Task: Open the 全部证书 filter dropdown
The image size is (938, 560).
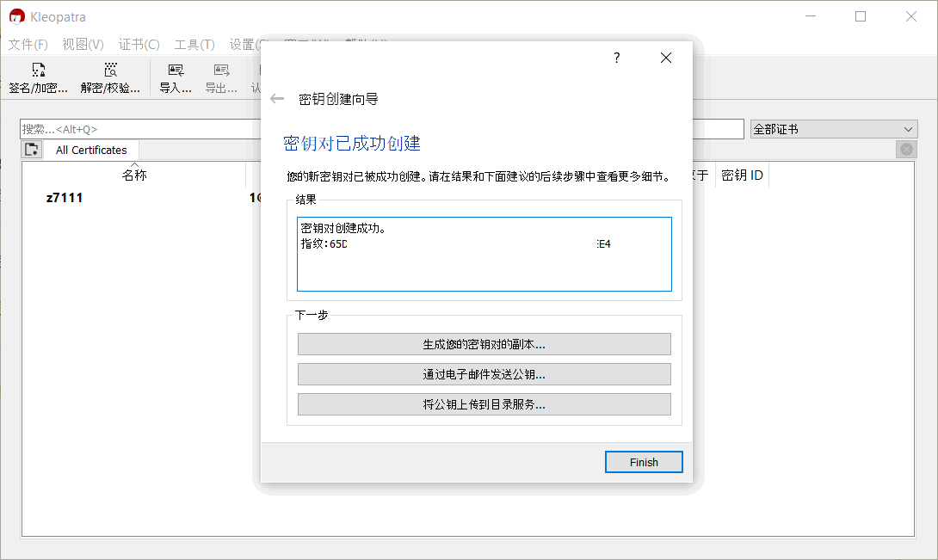Action: (x=834, y=129)
